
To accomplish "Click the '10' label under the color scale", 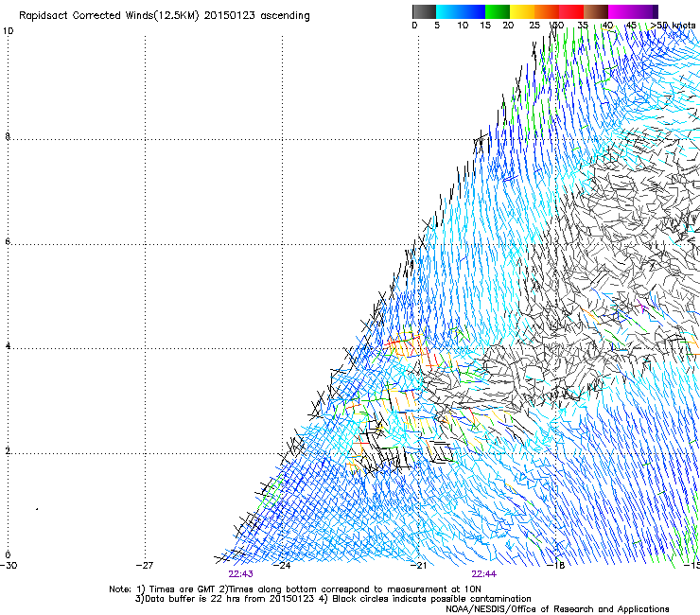I will pos(463,26).
